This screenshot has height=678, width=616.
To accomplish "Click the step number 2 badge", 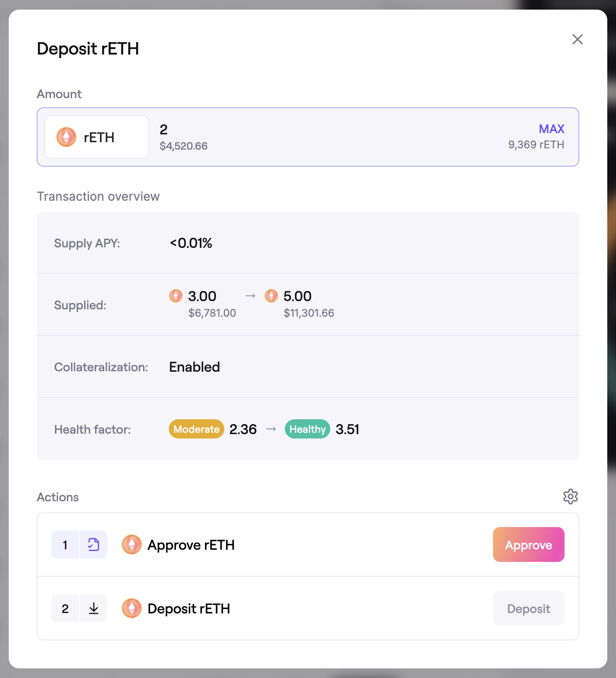I will (65, 608).
